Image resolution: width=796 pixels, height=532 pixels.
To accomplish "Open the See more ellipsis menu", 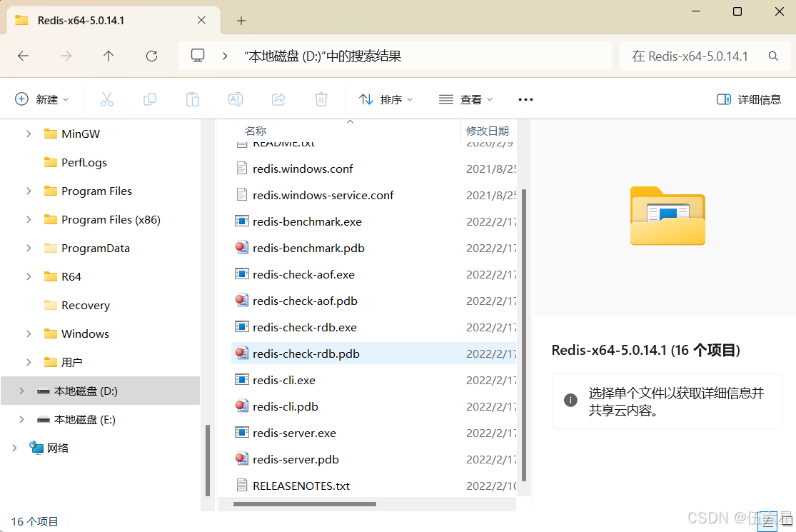I will (x=525, y=99).
